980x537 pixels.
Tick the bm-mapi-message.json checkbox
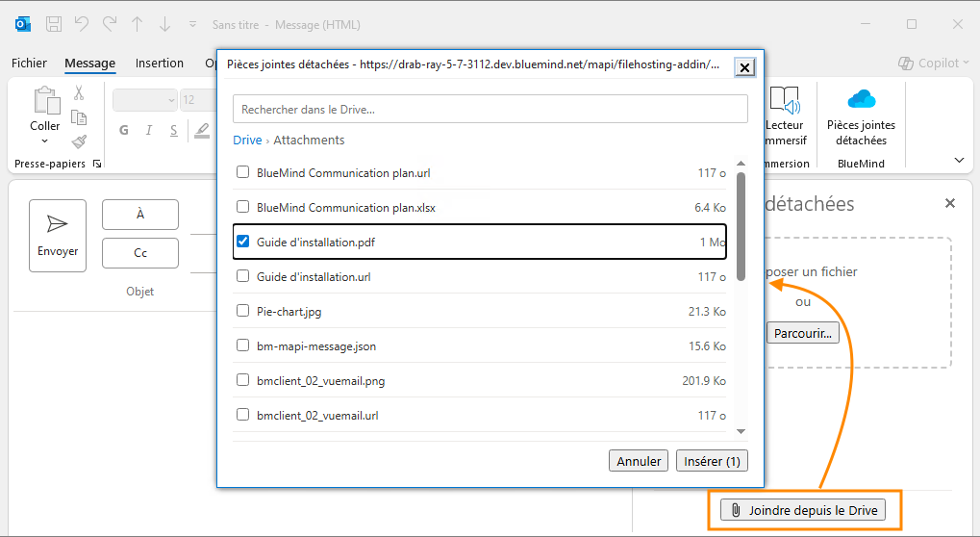242,345
